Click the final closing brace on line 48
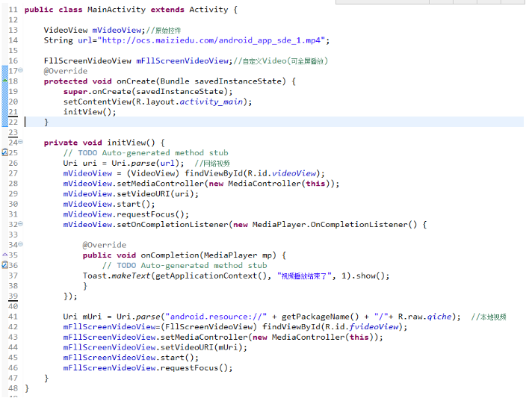 [27, 388]
